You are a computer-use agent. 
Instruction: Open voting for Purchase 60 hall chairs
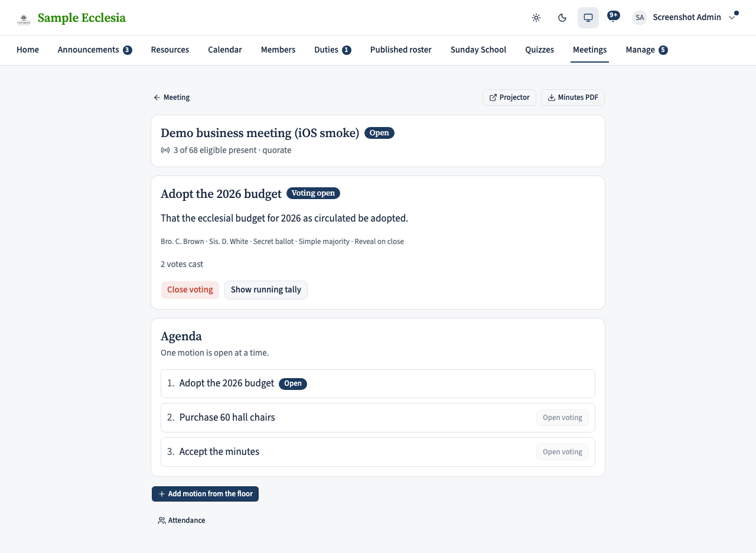pos(562,418)
